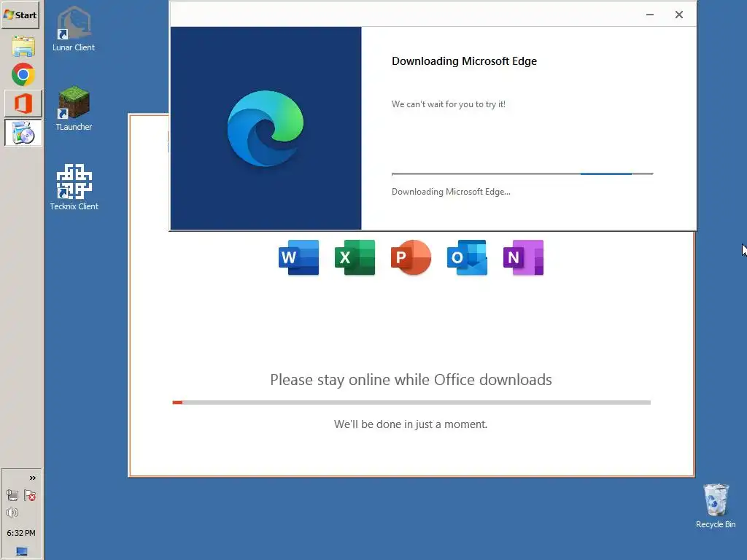747x560 pixels.
Task: Click the 'Downloading Microsoft Edge...' status text
Action: (451, 192)
